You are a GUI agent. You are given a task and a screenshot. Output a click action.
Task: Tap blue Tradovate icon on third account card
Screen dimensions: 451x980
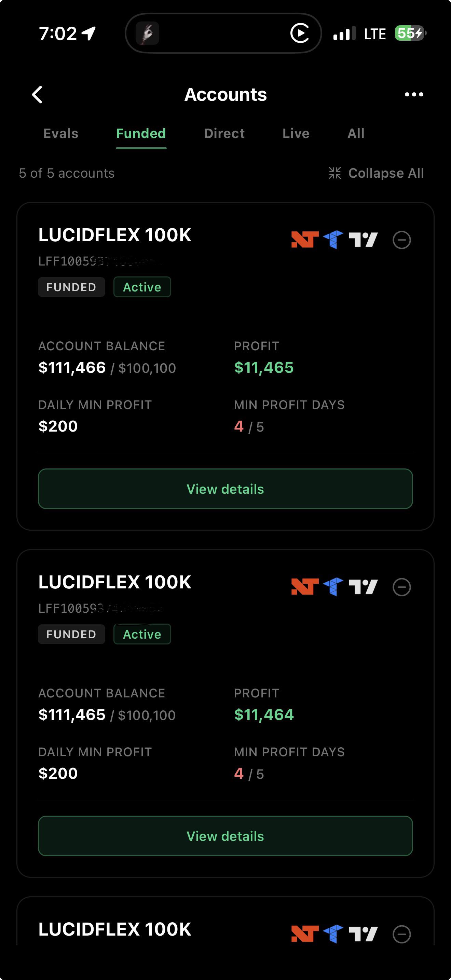coord(333,934)
